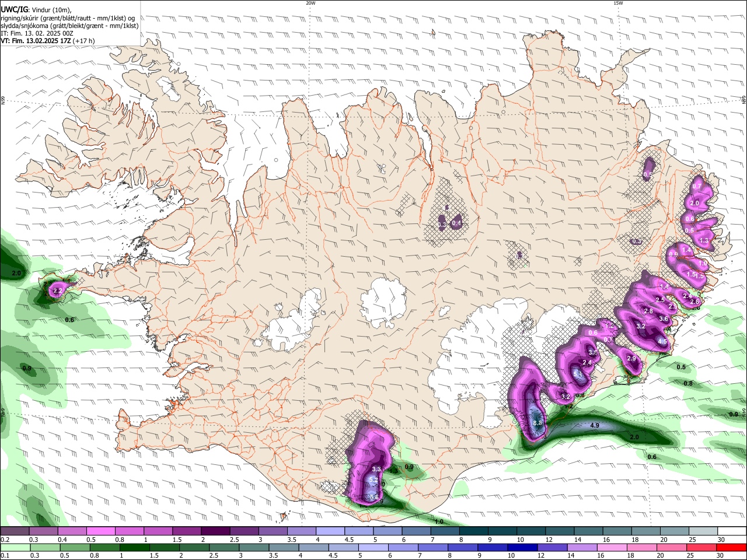Select the darkest purple 2–2.5 snow swatch

coord(215,531)
